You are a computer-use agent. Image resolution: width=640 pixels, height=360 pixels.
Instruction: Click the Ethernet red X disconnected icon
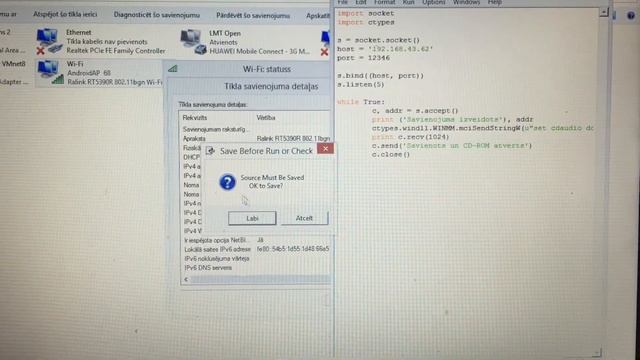40,51
